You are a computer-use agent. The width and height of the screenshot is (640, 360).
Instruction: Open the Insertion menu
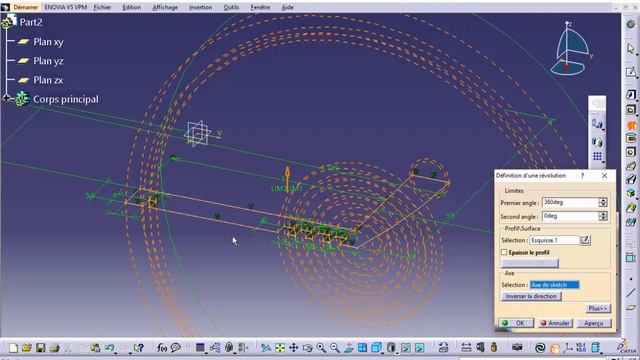[x=200, y=7]
